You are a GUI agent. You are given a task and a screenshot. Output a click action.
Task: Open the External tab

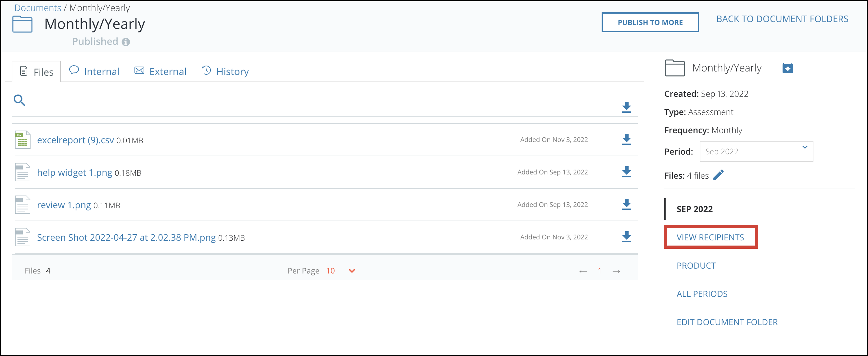160,71
